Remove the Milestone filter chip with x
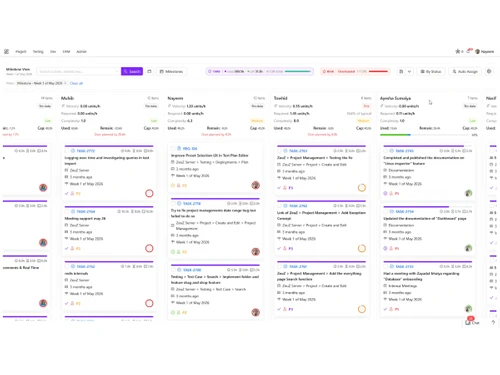Screen dimensions: 500x375 pos(66,83)
